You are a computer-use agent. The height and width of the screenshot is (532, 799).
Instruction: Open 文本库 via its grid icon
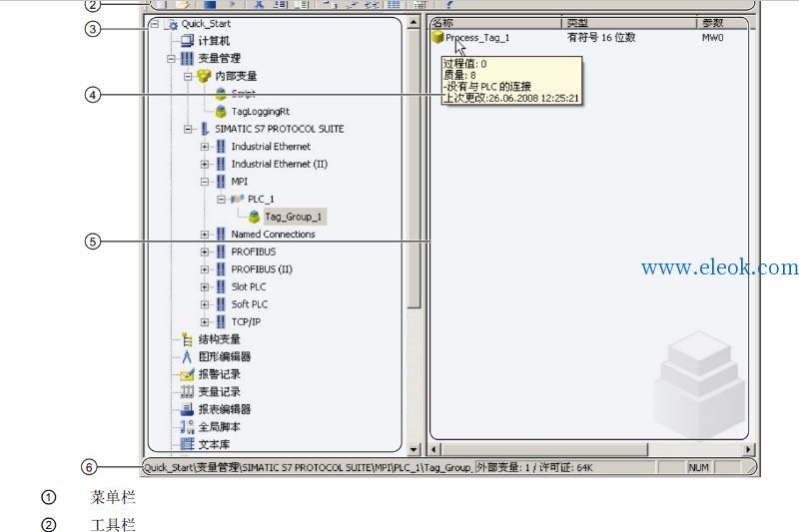coord(187,444)
